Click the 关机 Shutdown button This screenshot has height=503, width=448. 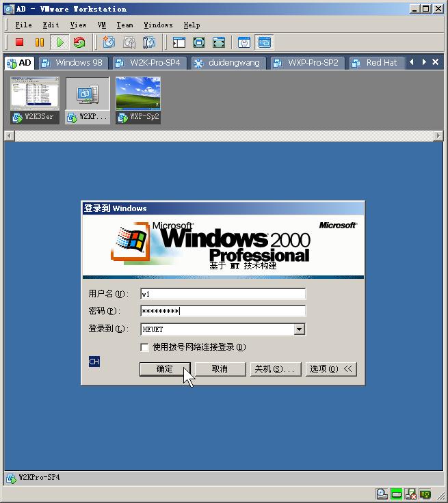pos(276,369)
